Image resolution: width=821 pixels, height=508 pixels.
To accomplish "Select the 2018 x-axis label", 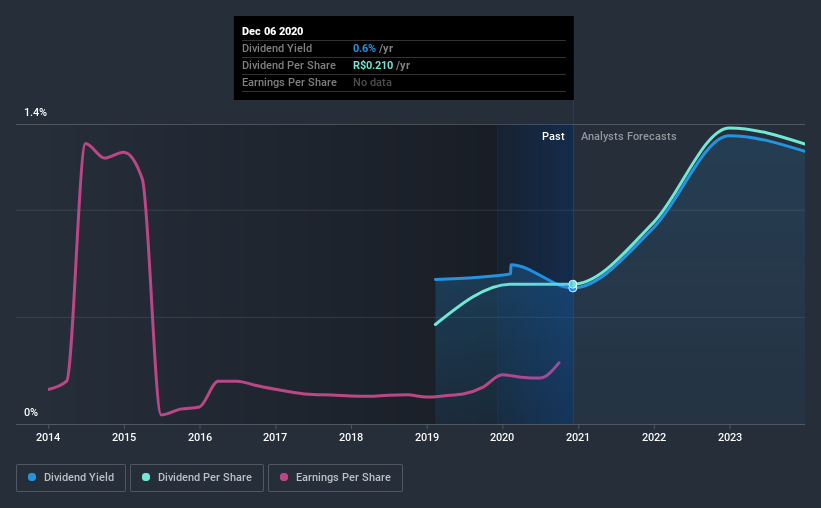I will point(351,437).
